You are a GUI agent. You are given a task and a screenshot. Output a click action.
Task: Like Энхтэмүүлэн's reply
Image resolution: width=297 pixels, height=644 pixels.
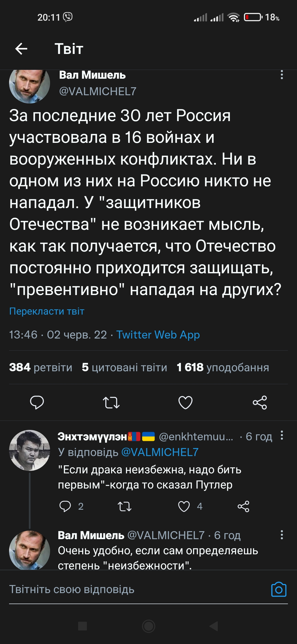[184, 506]
